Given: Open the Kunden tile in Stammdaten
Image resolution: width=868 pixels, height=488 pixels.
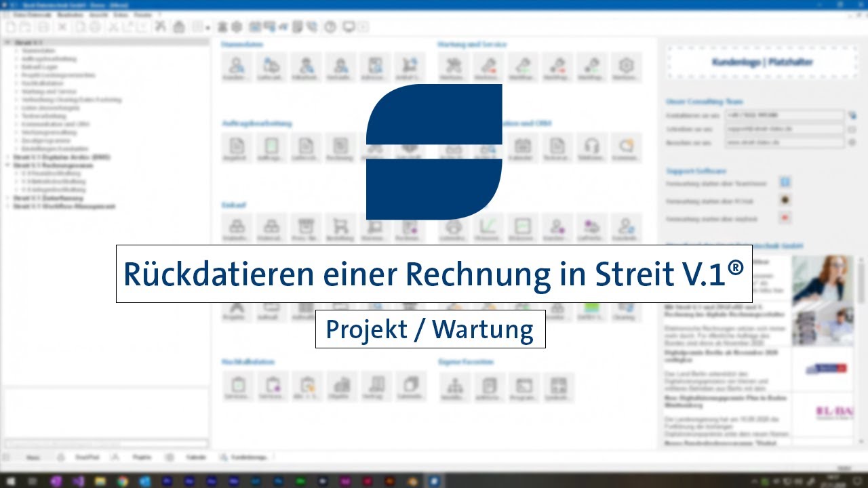Looking at the screenshot, I should click(237, 68).
